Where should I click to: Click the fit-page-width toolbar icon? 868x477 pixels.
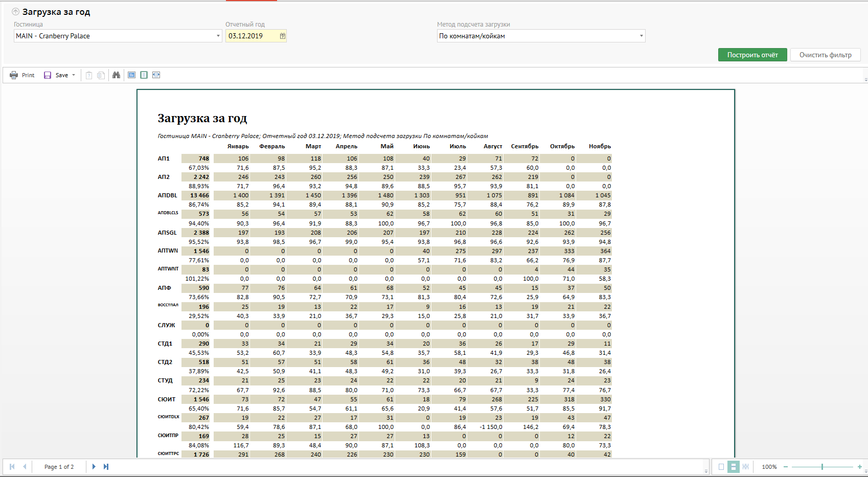pyautogui.click(x=156, y=75)
